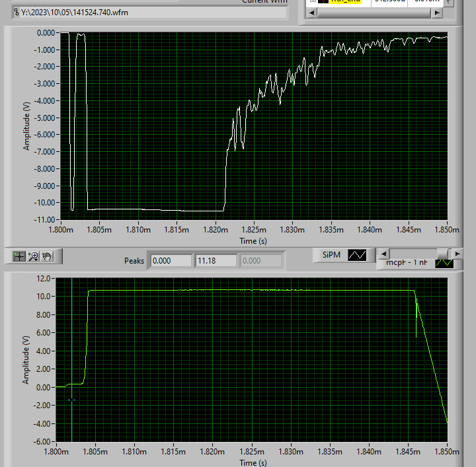This screenshot has width=476, height=467.
Task: Click the lower graph -6.00 amplitude axis label
Action: 42,441
